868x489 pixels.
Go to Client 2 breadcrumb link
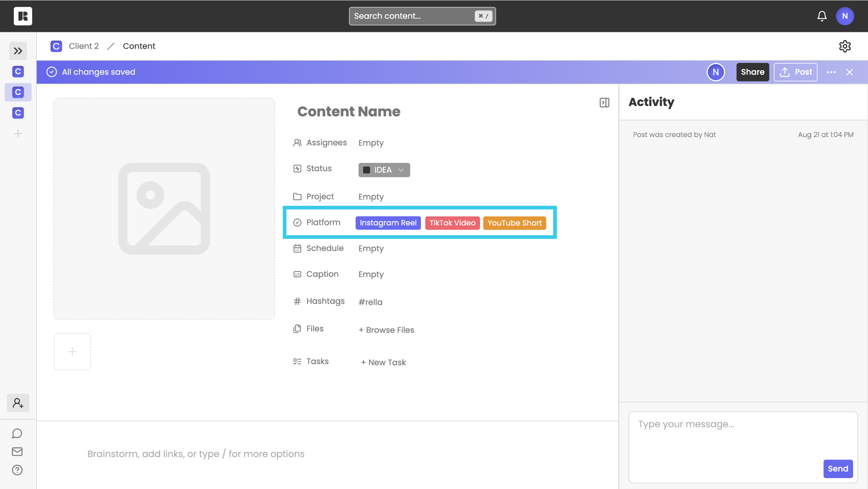coord(84,46)
